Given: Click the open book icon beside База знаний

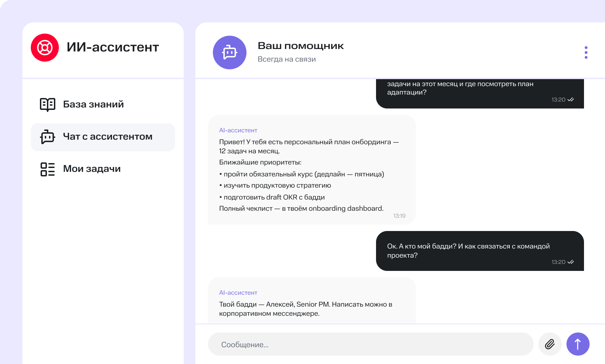Looking at the screenshot, I should (x=48, y=104).
